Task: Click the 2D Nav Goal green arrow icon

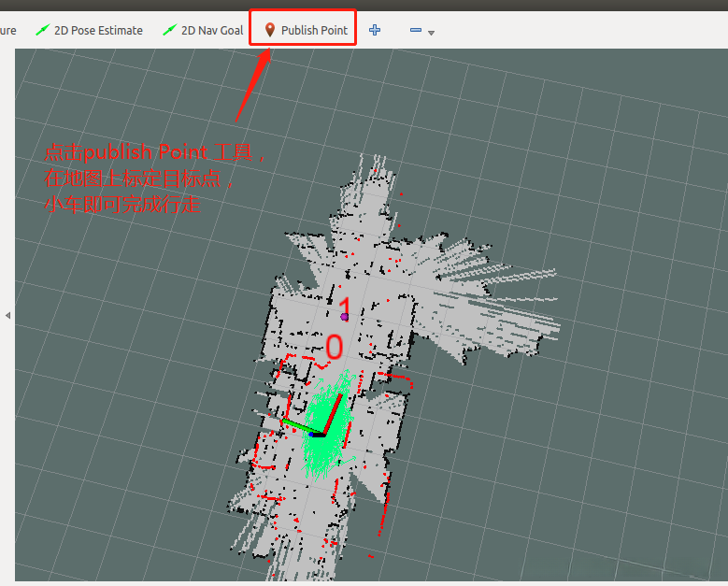Action: (169, 30)
